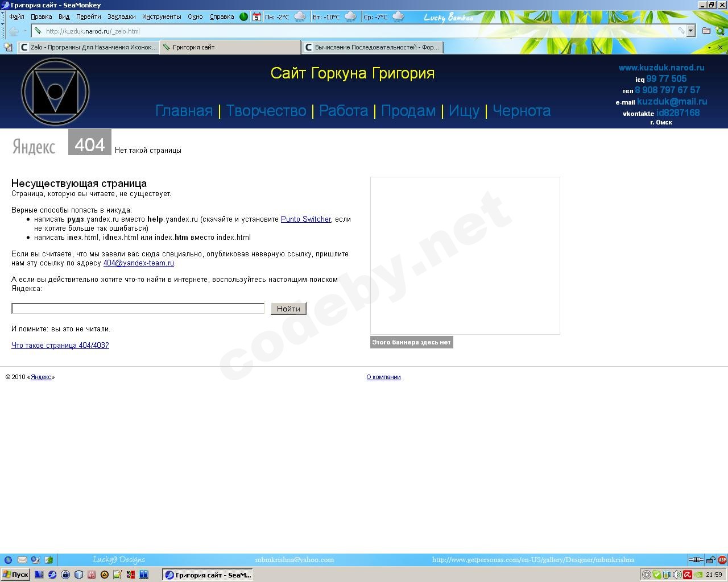This screenshot has width=728, height=582.
Task: Click the URL address bar
Action: pos(358,31)
